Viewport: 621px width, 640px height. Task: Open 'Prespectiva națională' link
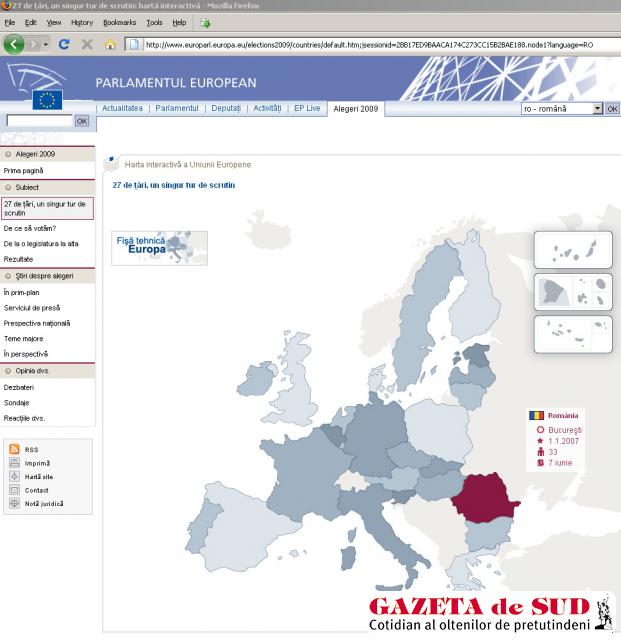(x=37, y=323)
